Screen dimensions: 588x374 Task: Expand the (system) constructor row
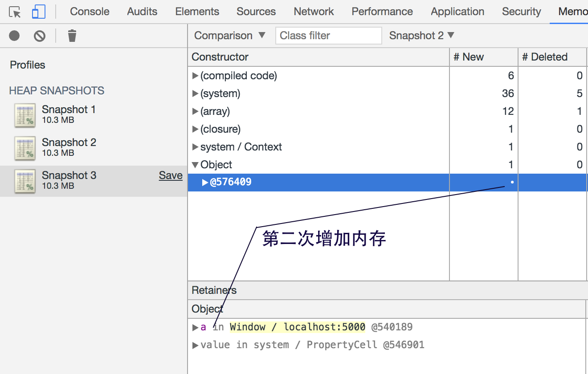(x=195, y=93)
